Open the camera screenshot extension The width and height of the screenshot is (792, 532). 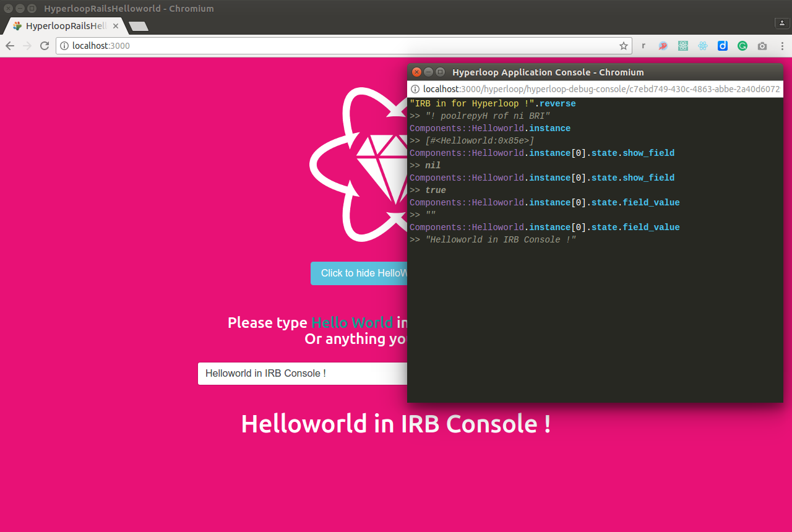pos(762,46)
